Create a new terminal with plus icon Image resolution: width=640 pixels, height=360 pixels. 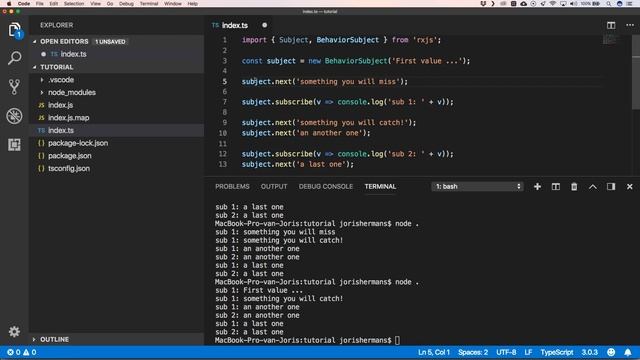537,187
